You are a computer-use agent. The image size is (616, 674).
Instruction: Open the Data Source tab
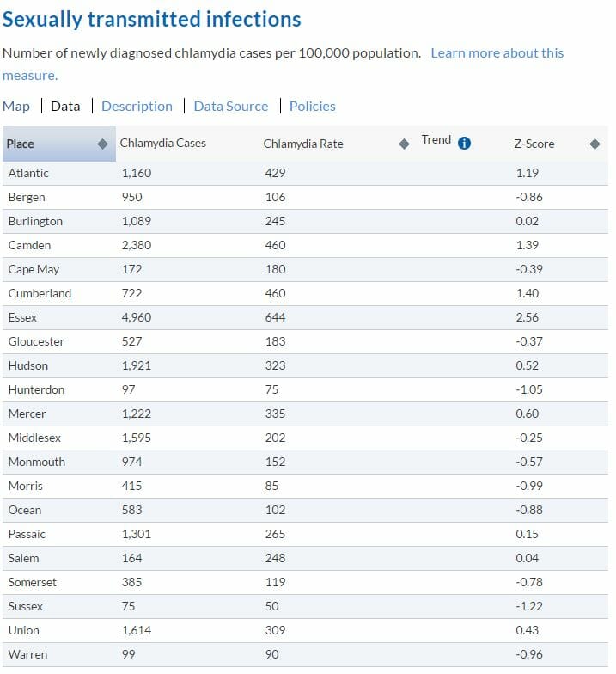[231, 107]
